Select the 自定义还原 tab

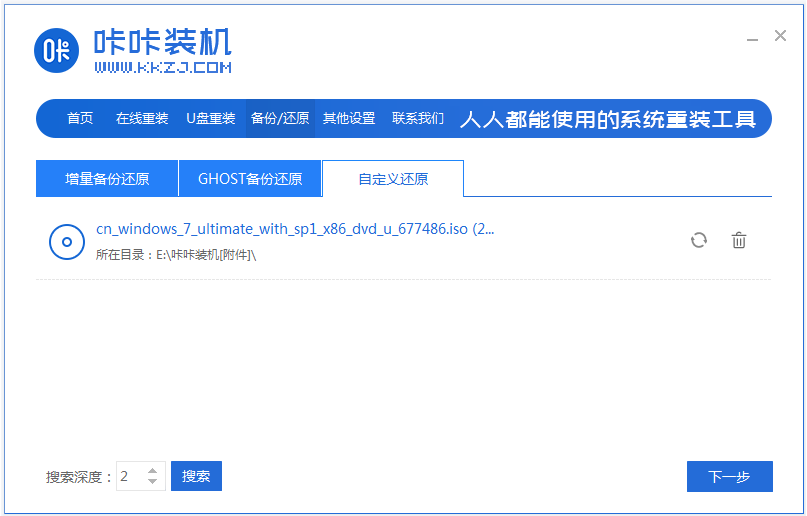coord(393,179)
